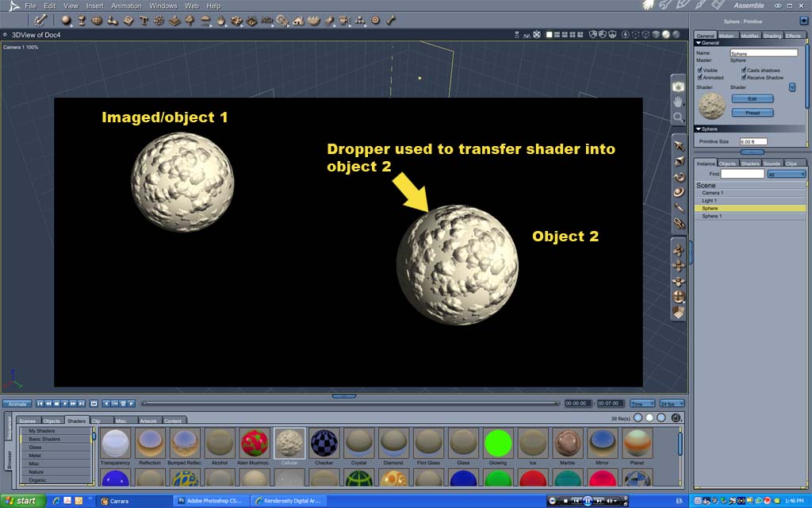
Task: Open the File menu
Action: [x=31, y=6]
